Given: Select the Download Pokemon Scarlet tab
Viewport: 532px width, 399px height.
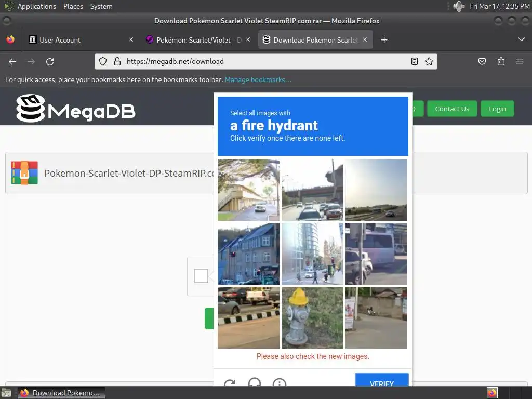Looking at the screenshot, I should tap(315, 39).
